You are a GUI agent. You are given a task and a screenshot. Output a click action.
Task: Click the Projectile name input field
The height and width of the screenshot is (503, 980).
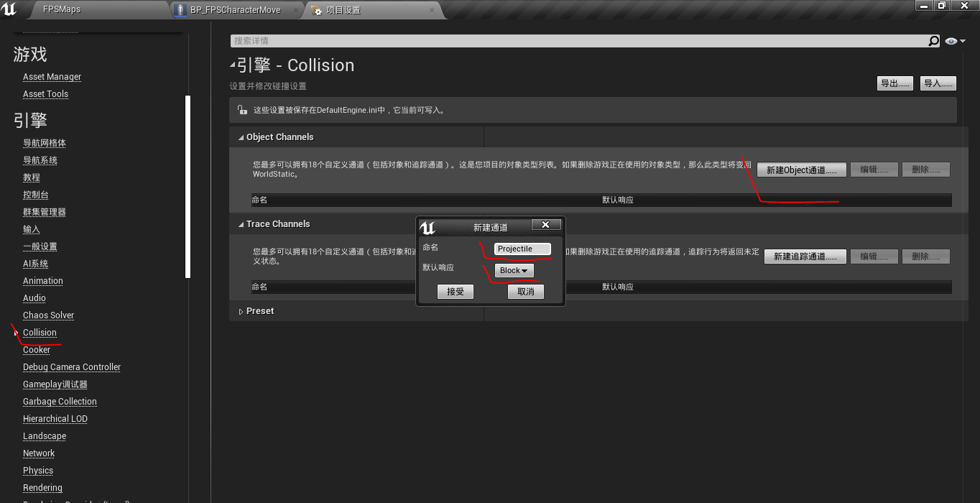coord(522,249)
